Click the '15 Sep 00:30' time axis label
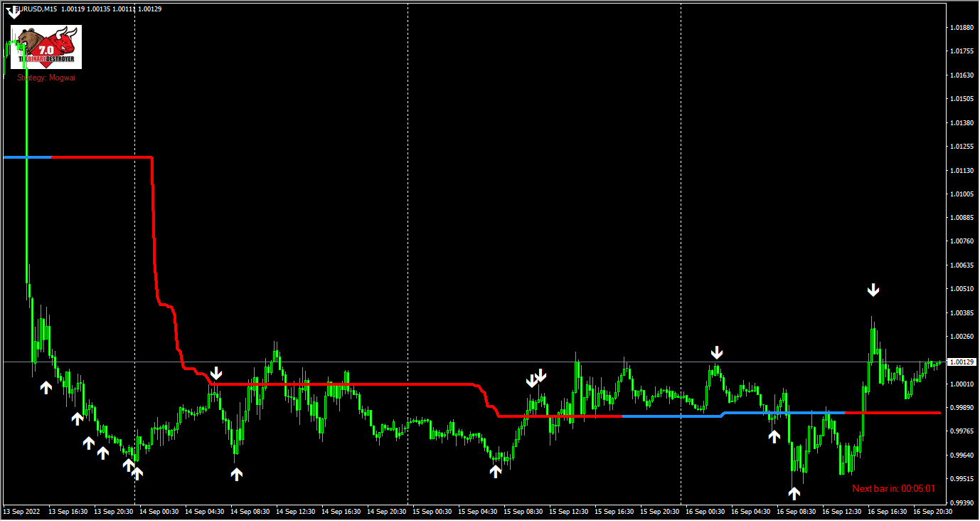 tap(432, 511)
